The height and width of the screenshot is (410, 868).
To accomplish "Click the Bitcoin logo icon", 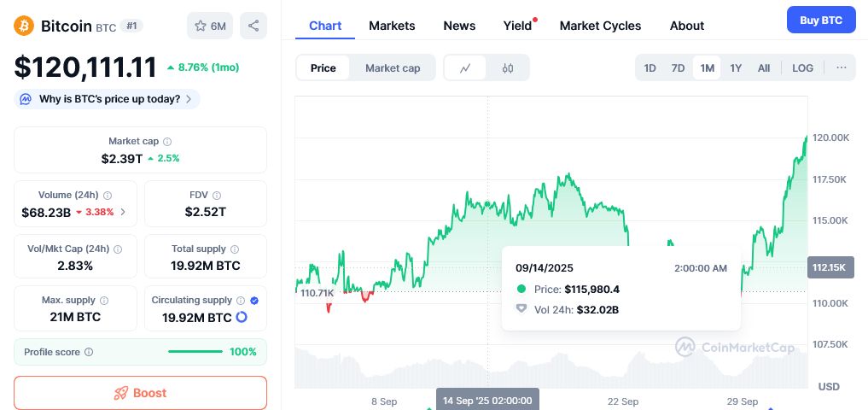I will (x=25, y=26).
